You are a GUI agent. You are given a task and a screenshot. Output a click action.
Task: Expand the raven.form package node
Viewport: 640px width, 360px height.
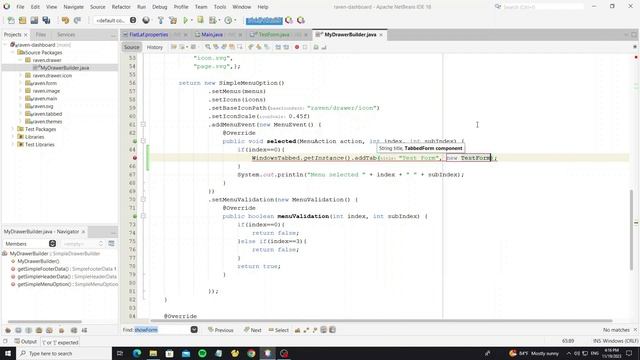20,83
